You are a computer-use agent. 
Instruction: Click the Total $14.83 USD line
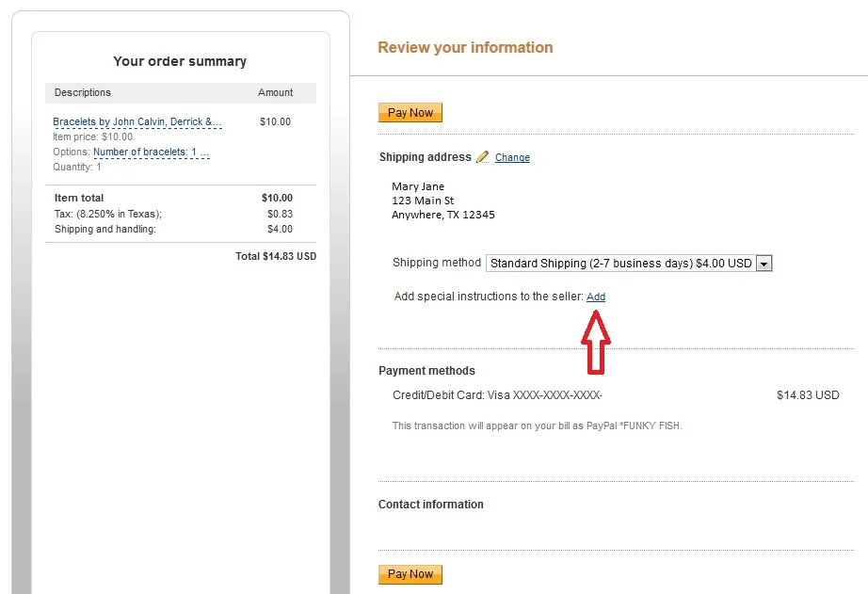pos(276,256)
